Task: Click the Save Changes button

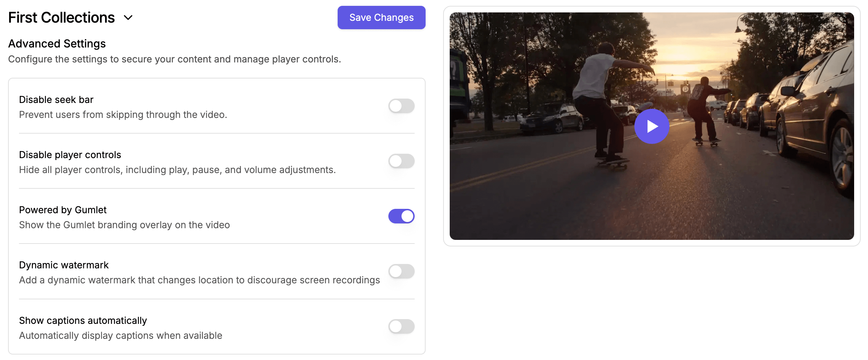Action: [381, 18]
